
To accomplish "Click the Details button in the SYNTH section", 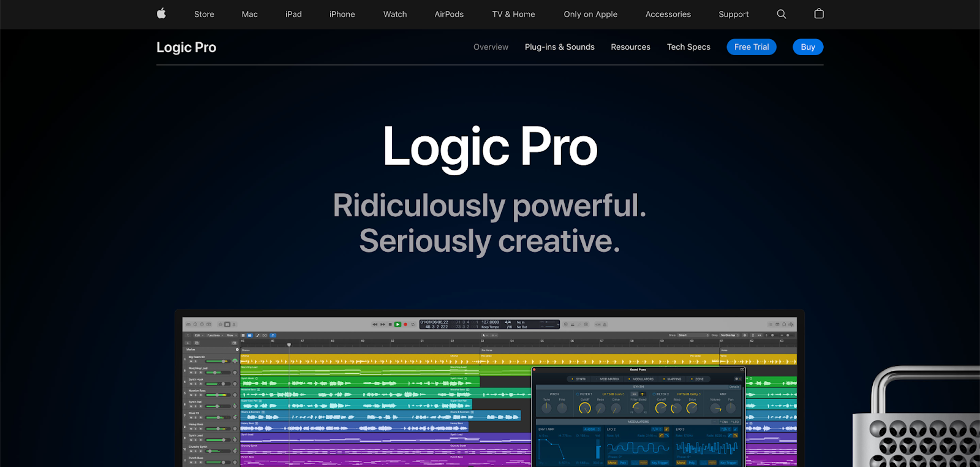I will pyautogui.click(x=734, y=387).
